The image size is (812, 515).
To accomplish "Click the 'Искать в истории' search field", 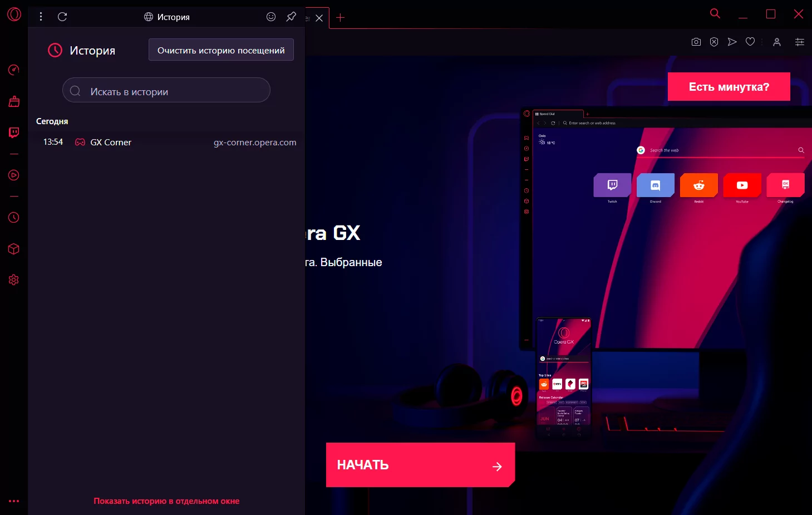I will (166, 90).
